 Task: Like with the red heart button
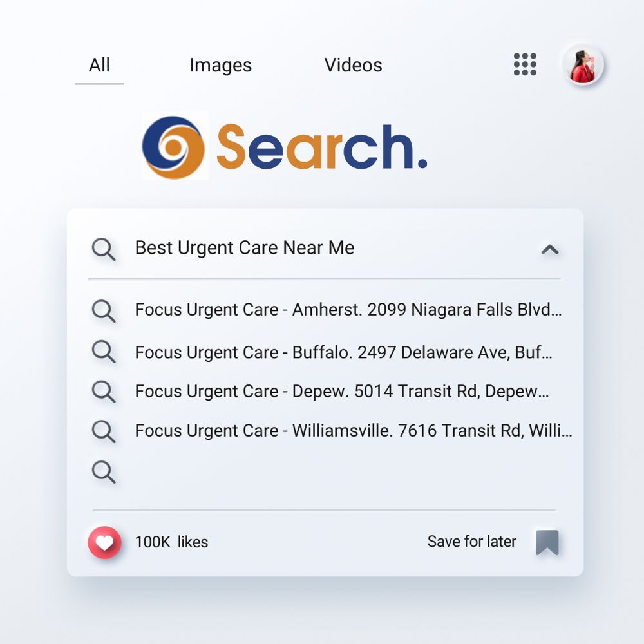[105, 542]
